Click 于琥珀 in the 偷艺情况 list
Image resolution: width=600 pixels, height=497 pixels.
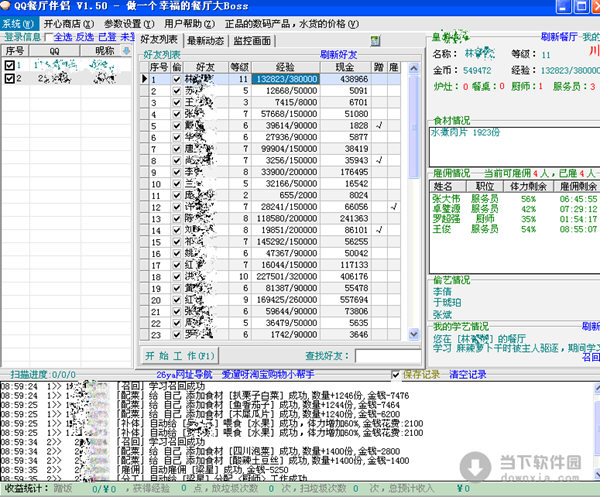click(x=447, y=303)
